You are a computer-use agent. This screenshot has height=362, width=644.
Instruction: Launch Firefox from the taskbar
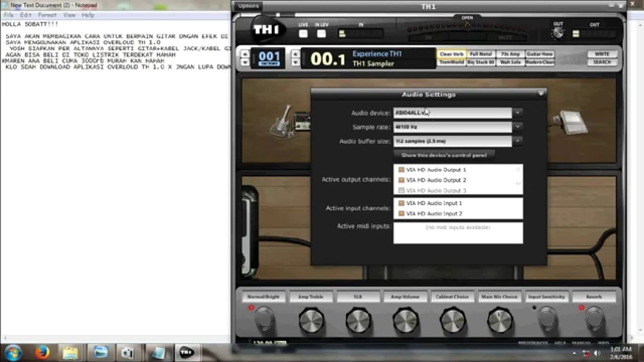42,352
